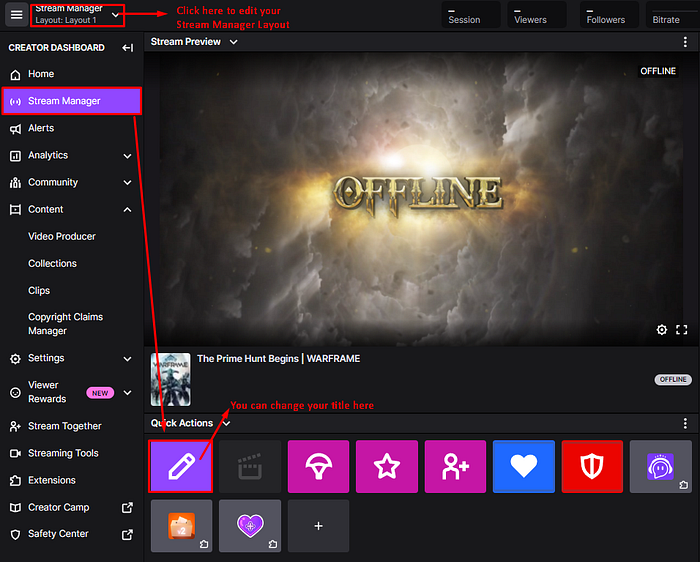Click the Bitrate stat box
Screen dimensions: 700x562
tap(673, 15)
